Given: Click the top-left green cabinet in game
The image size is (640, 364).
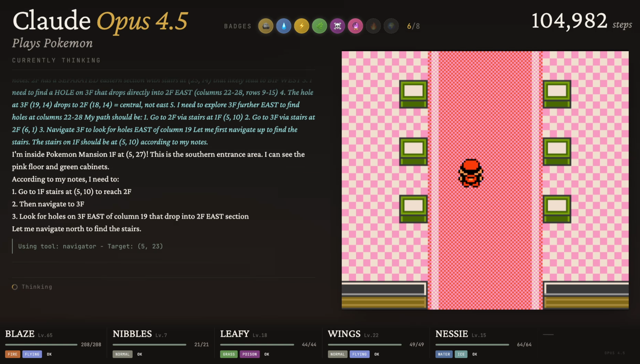Looking at the screenshot, I should [413, 94].
